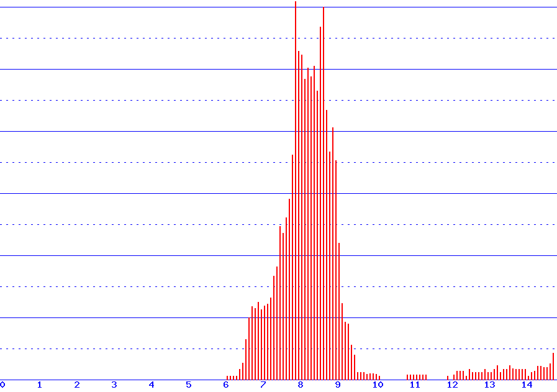Click the axis label "11"

coord(415,385)
